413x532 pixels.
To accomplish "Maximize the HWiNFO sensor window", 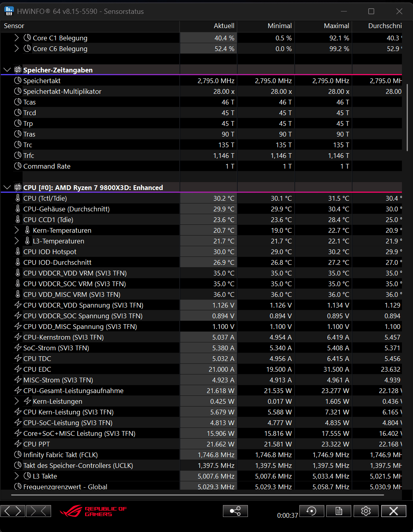I will pos(371,11).
